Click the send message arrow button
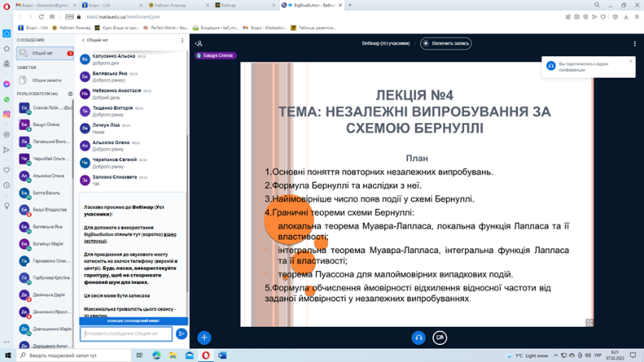The image size is (644, 362). pyautogui.click(x=181, y=334)
